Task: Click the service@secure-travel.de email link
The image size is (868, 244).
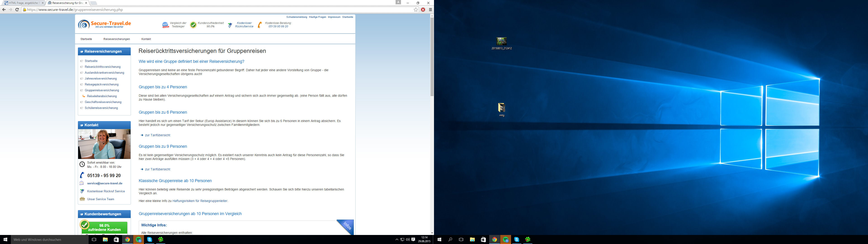Action: (104, 183)
